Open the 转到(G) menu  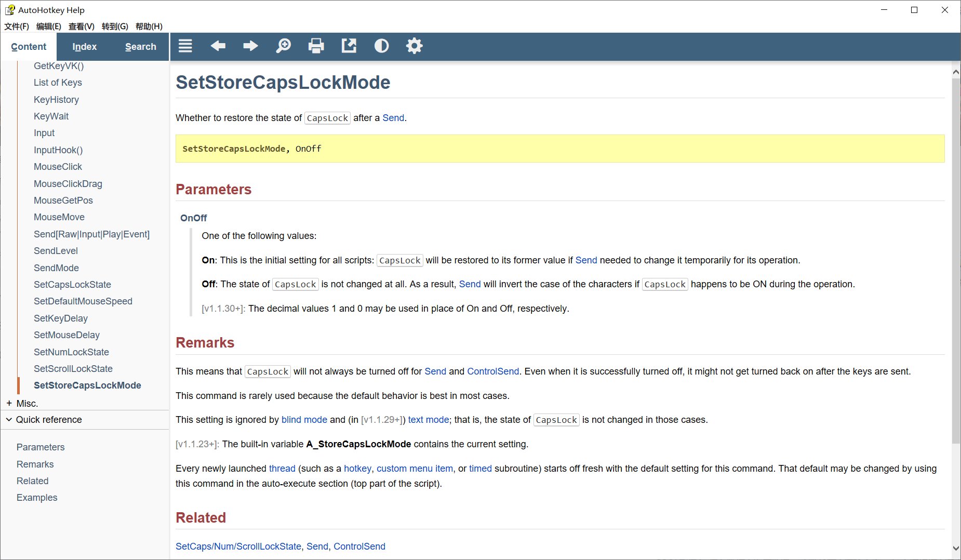(115, 26)
